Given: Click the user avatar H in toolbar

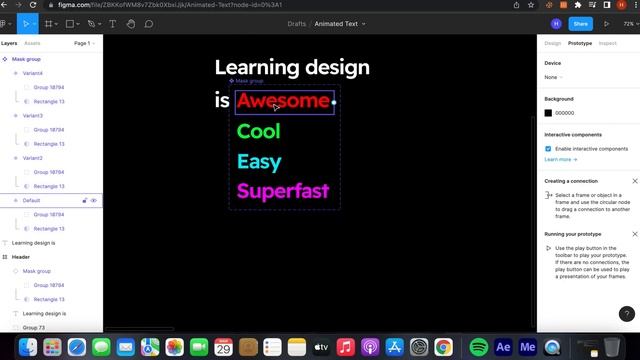Looking at the screenshot, I should click(556, 24).
